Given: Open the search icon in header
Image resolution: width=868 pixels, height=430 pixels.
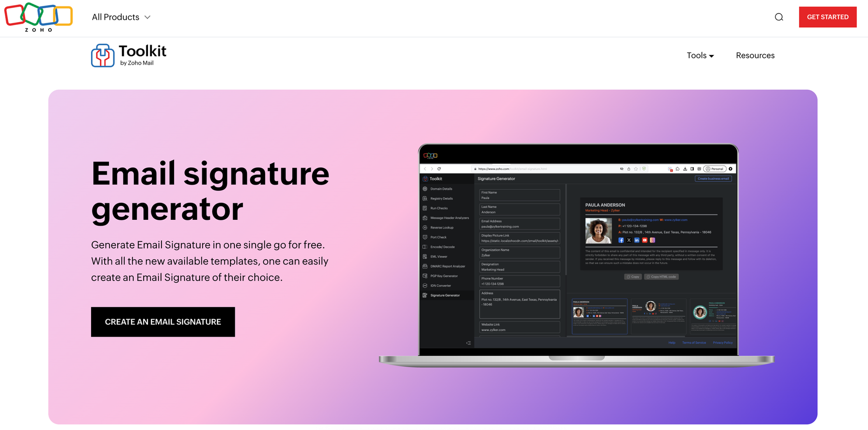Looking at the screenshot, I should click(779, 17).
